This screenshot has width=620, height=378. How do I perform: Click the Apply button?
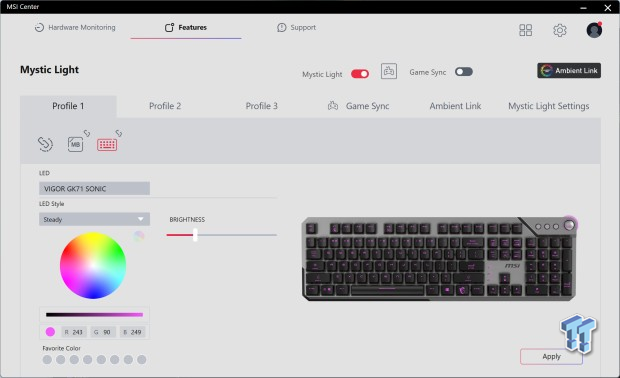tap(551, 357)
